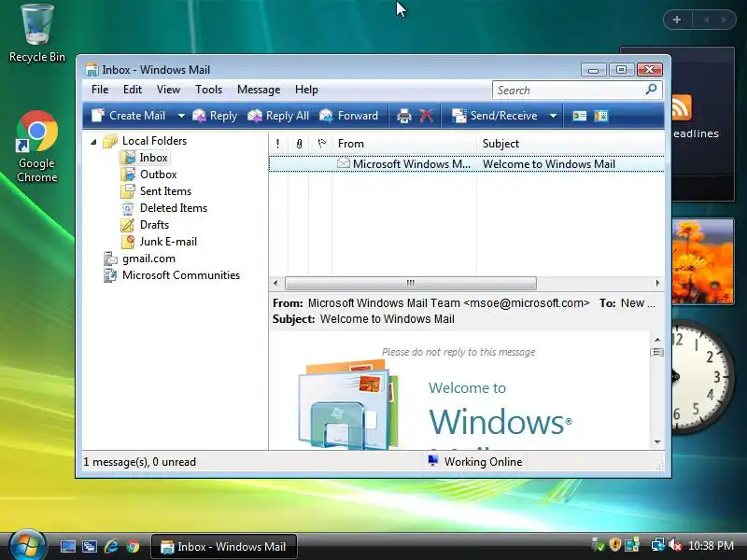Viewport: 747px width, 560px height.
Task: Launch Internet Explorer from quick launch
Action: (111, 546)
